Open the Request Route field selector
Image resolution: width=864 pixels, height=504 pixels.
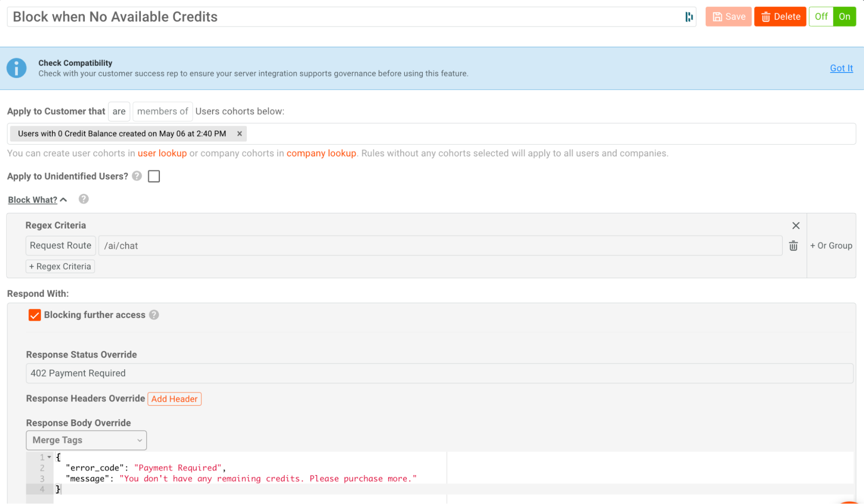pyautogui.click(x=61, y=246)
